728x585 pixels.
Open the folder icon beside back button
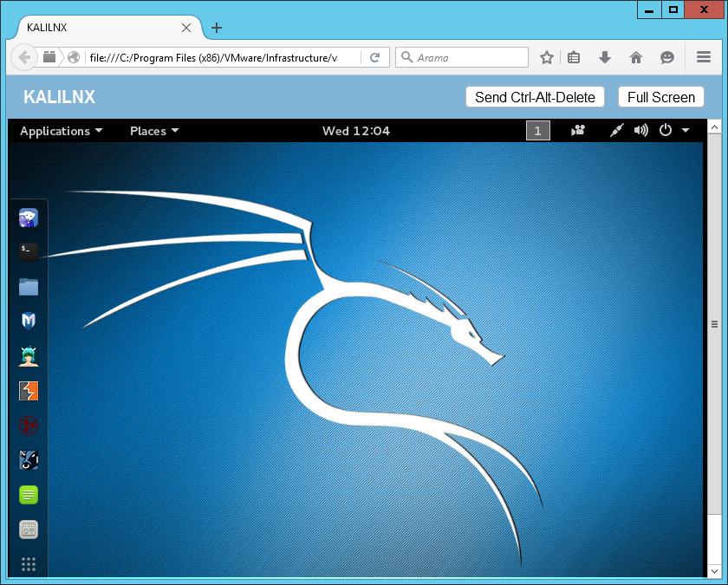[49, 57]
